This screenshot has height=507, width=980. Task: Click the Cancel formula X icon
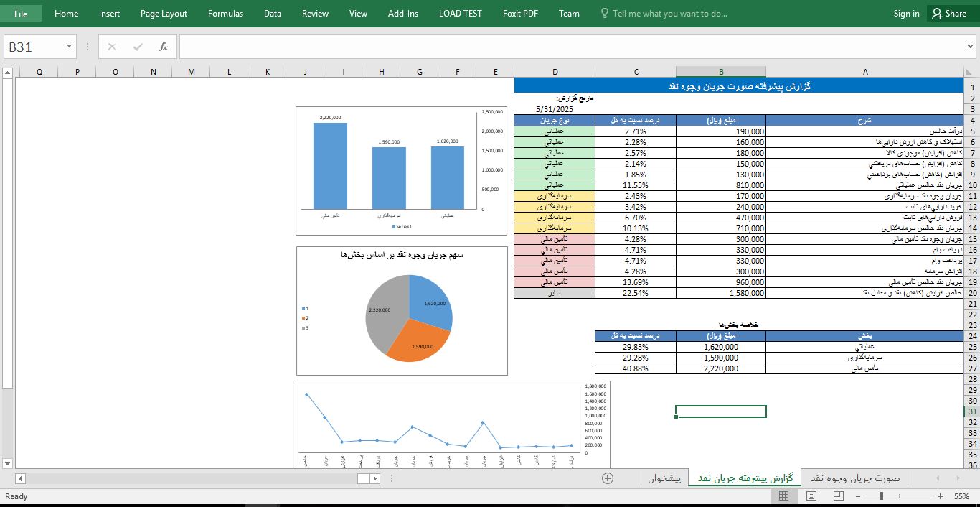pyautogui.click(x=112, y=47)
